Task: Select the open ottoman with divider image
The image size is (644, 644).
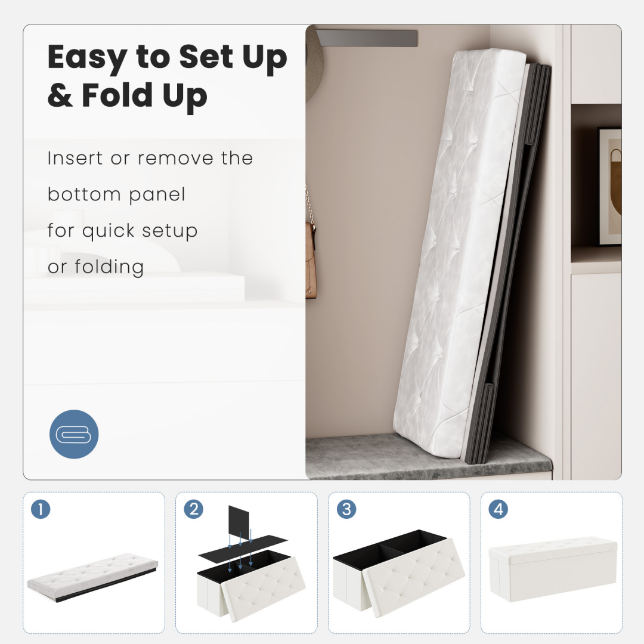Action: click(401, 574)
